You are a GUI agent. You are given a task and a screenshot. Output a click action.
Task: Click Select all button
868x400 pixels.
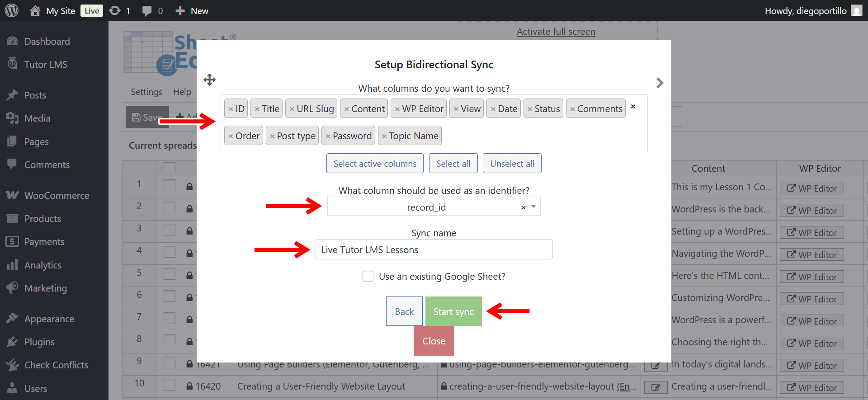tap(453, 163)
